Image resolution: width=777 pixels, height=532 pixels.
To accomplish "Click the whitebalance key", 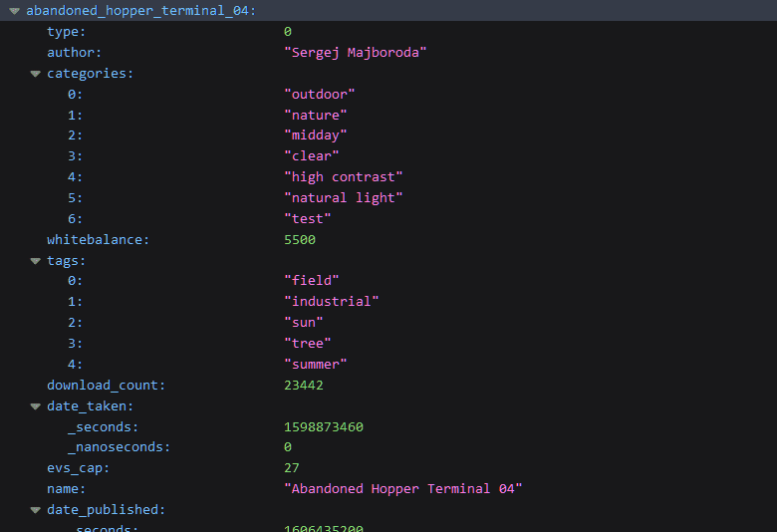I will (98, 240).
